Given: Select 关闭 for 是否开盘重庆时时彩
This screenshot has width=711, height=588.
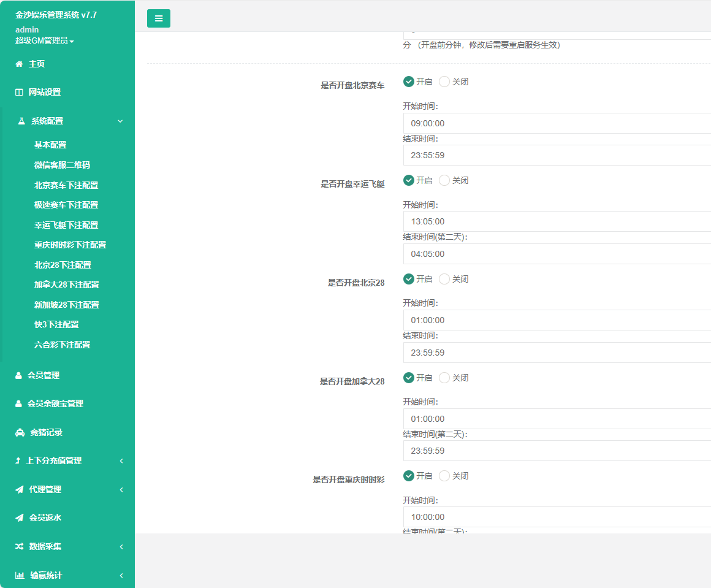Looking at the screenshot, I should point(444,476).
